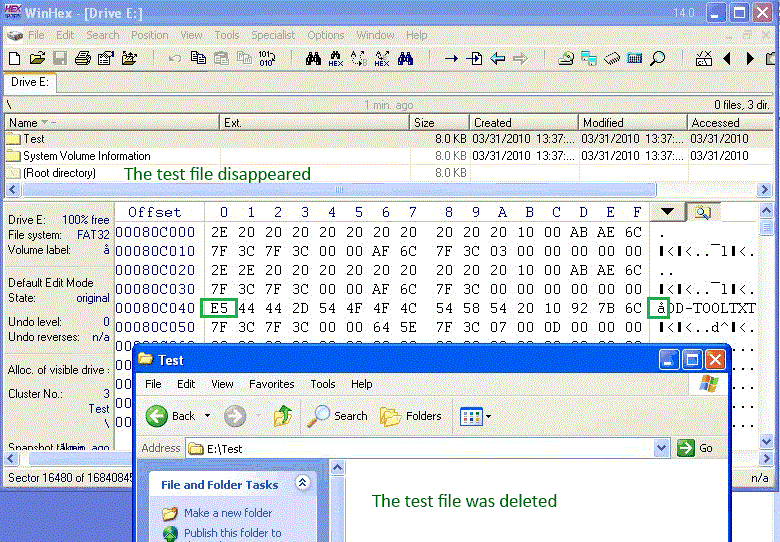Open Find Hex Values binoculars icon
The image size is (780, 542).
click(336, 59)
